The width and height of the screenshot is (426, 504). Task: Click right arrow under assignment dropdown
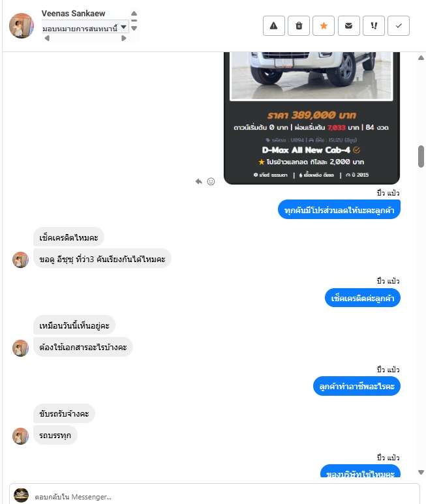click(x=124, y=38)
